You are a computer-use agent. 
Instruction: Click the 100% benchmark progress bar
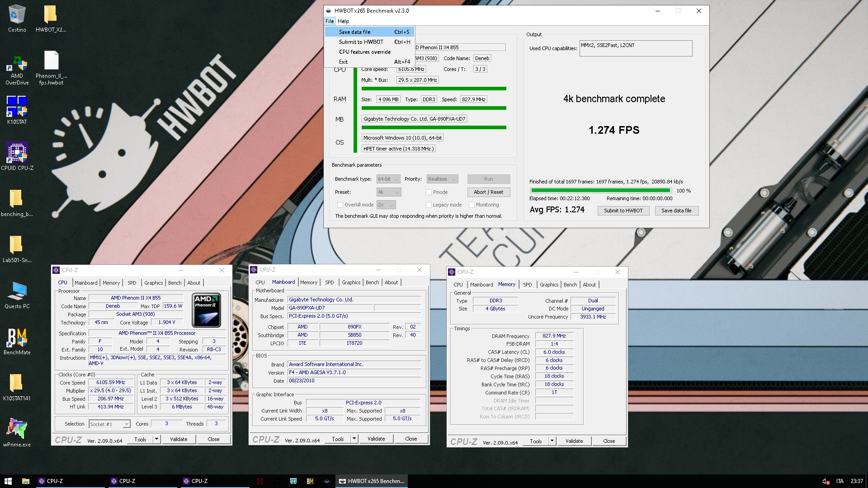pyautogui.click(x=601, y=191)
